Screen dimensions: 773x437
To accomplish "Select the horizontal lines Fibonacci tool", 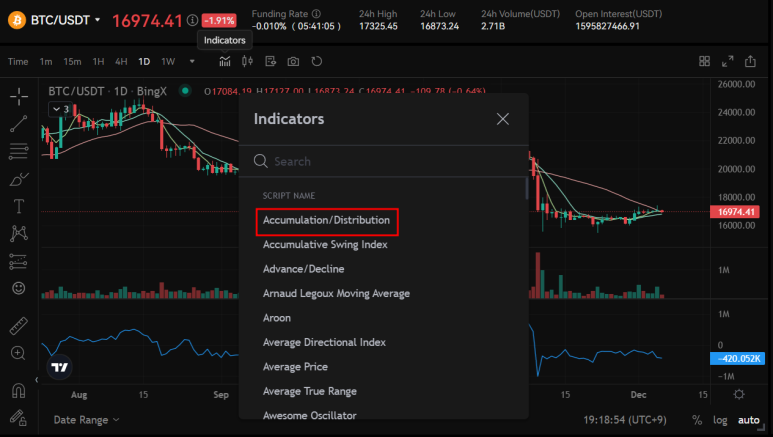I will (19, 151).
